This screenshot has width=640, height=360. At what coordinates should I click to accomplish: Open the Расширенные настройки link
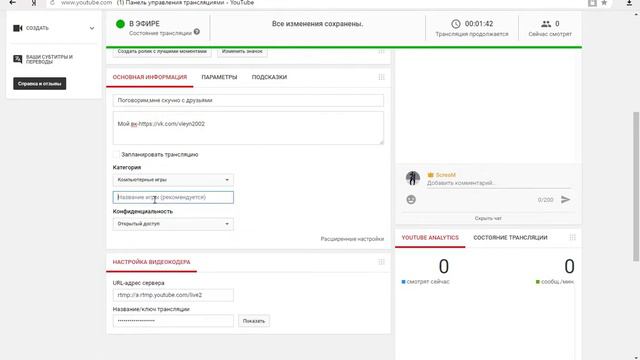352,239
